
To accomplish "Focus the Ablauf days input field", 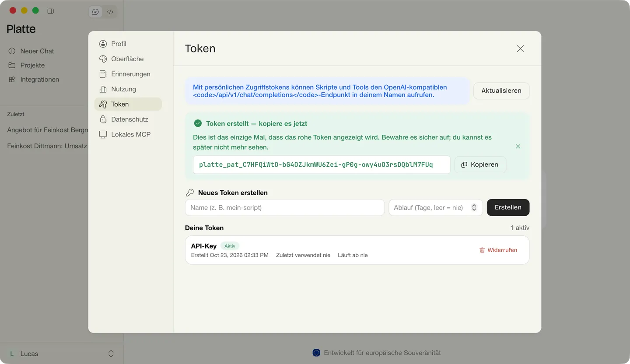I will (x=436, y=207).
